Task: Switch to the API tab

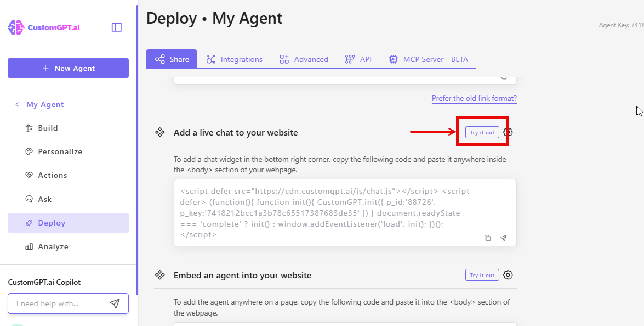Action: (358, 59)
